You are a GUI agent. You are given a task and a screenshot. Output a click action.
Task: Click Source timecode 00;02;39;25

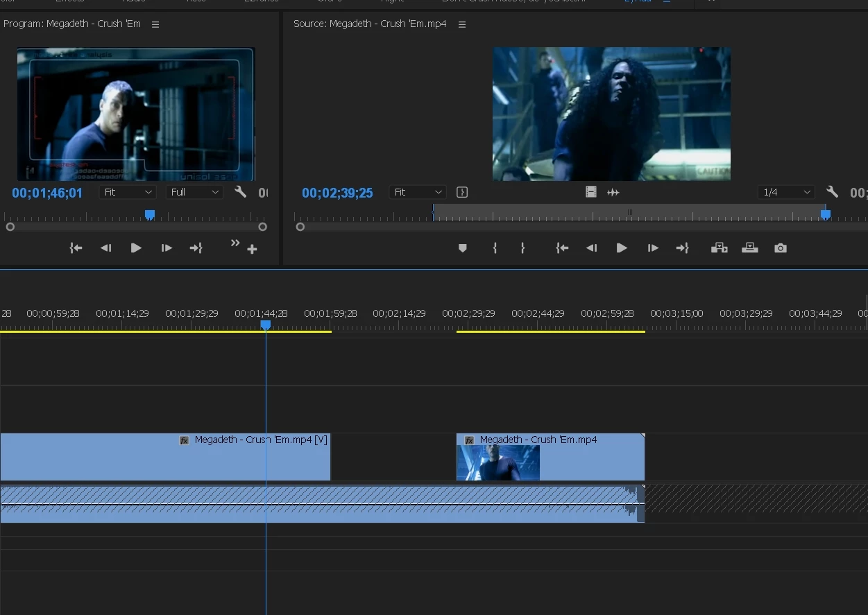(337, 193)
